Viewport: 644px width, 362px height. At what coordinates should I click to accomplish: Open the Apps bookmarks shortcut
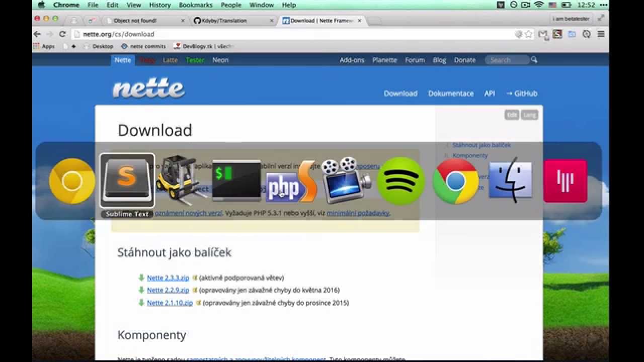pyautogui.click(x=44, y=46)
